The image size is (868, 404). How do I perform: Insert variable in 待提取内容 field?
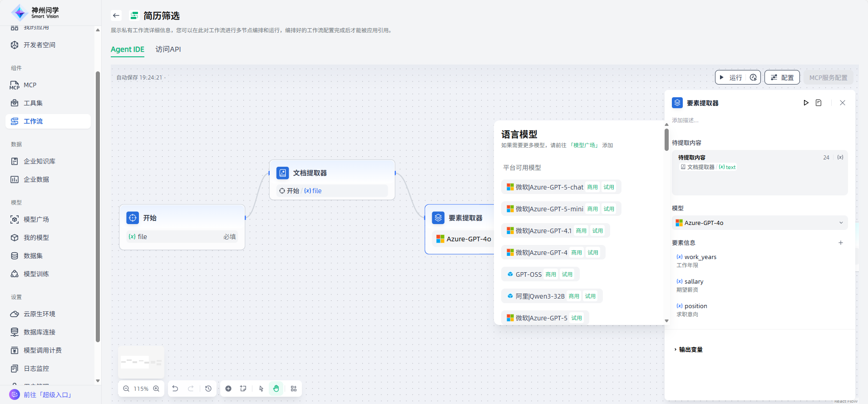pos(840,157)
